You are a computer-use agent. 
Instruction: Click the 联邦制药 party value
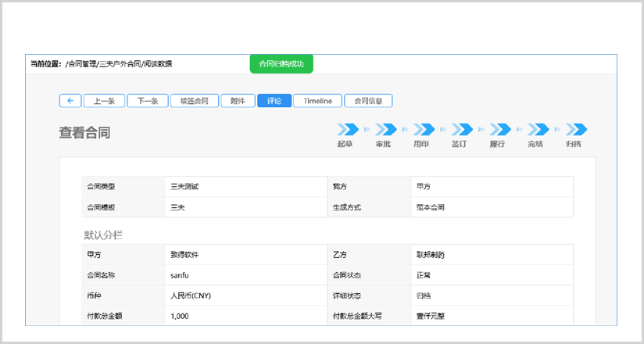431,255
